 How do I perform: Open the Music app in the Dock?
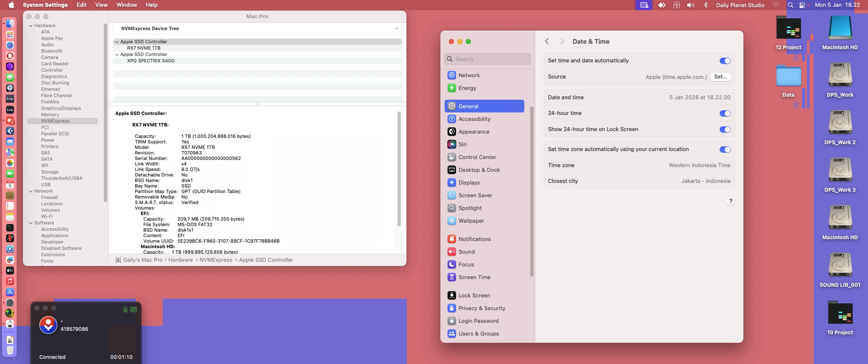point(10,281)
